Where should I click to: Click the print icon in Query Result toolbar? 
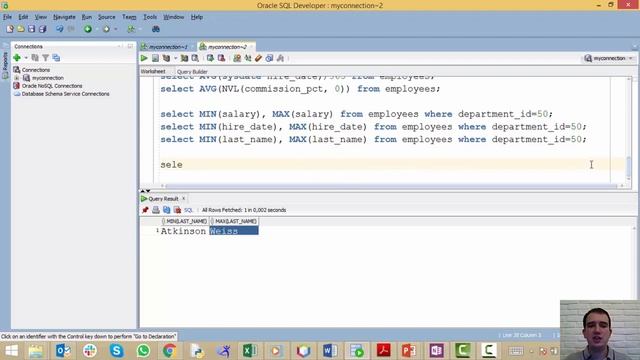point(156,210)
